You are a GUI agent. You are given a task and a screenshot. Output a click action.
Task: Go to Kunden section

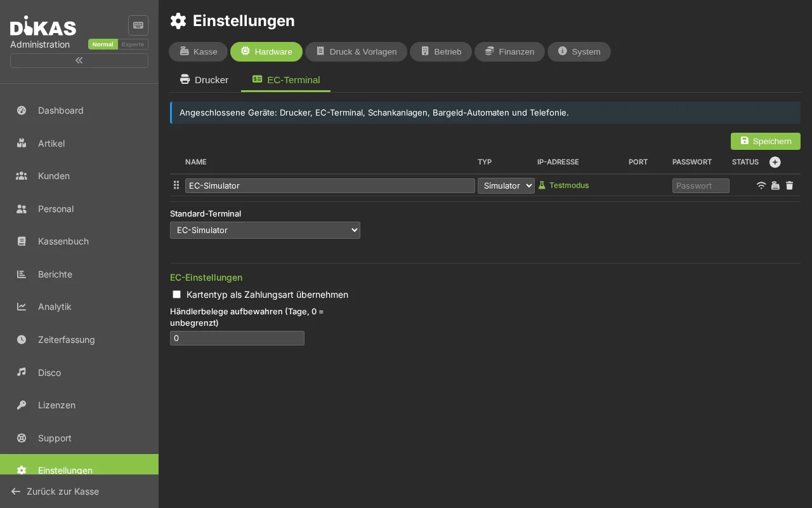point(79,176)
